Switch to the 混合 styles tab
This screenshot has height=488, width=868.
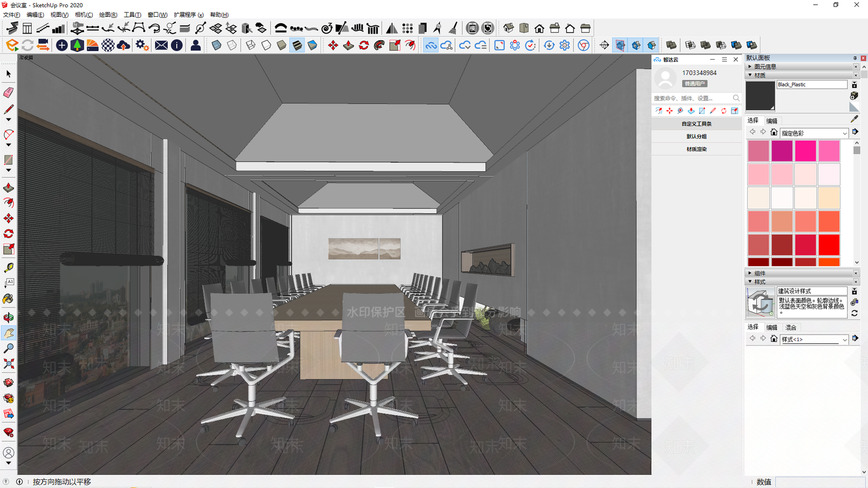[791, 328]
